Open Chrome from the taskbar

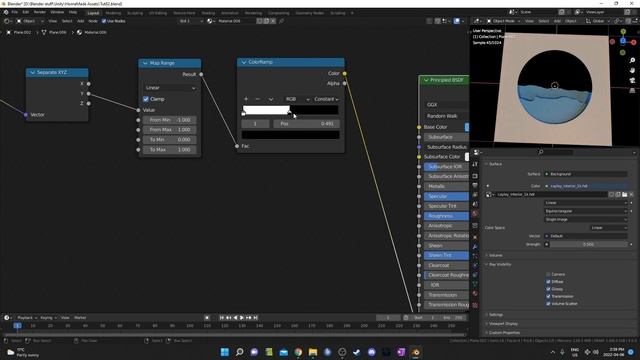pyautogui.click(x=298, y=352)
